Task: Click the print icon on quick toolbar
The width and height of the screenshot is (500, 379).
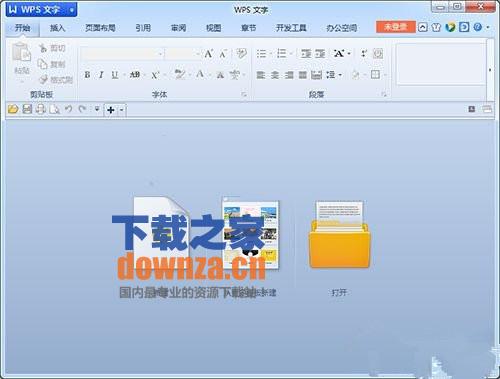Action: click(x=41, y=109)
